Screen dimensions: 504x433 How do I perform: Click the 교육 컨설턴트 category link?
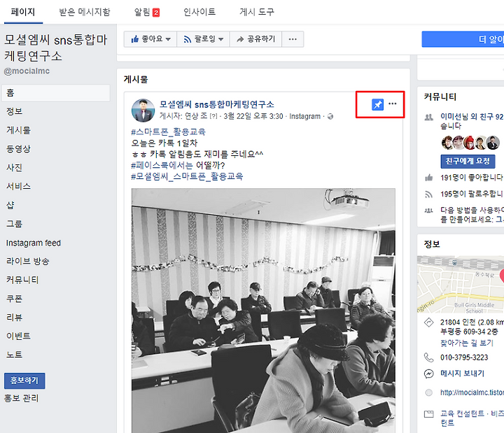(x=462, y=413)
